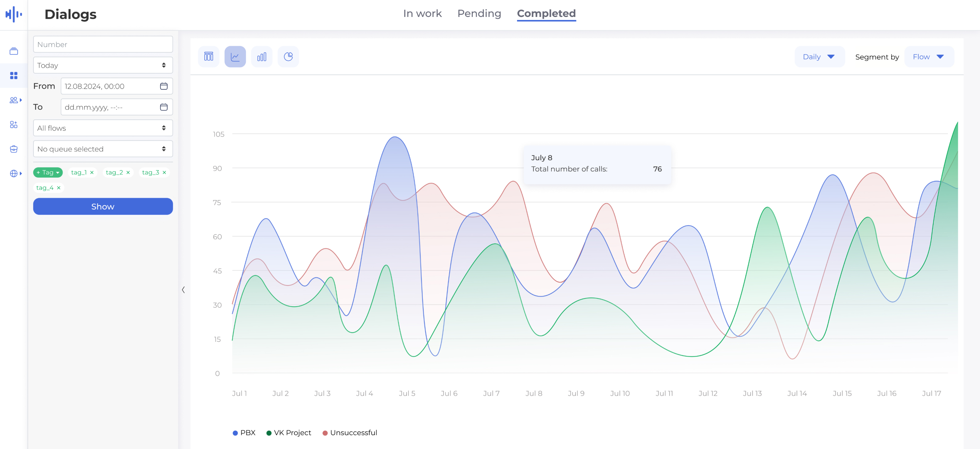
Task: Open the users section in the sidebar
Action: click(13, 100)
